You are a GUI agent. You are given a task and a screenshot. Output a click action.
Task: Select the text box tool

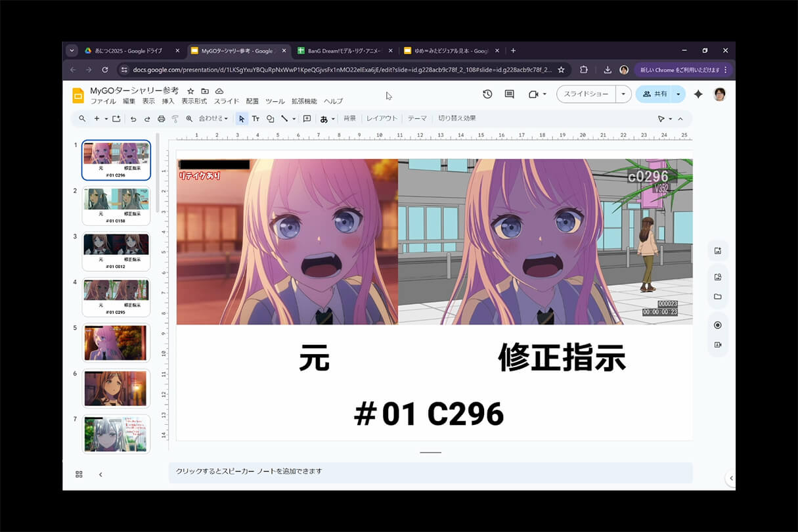[x=256, y=119]
